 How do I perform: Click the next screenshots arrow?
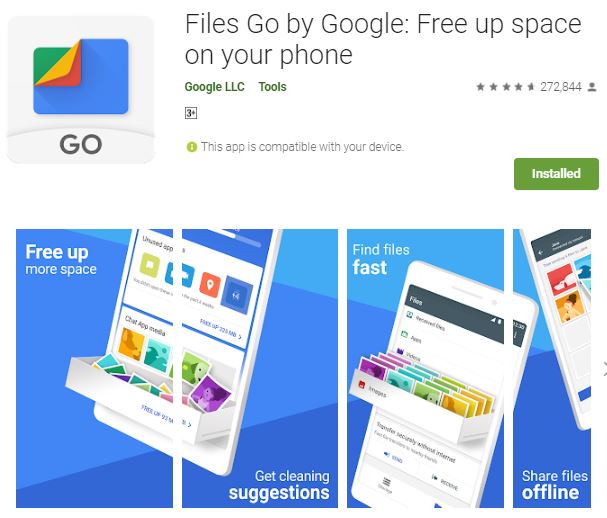click(604, 369)
